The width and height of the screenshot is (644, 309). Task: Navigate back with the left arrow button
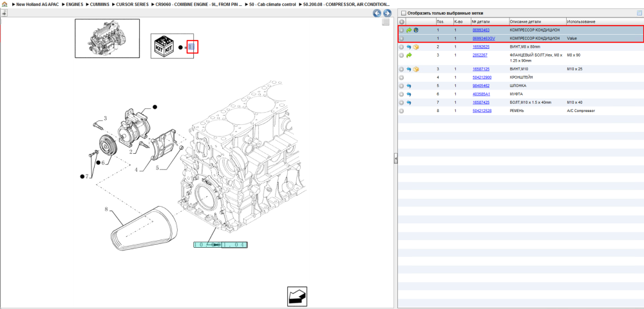click(x=377, y=13)
